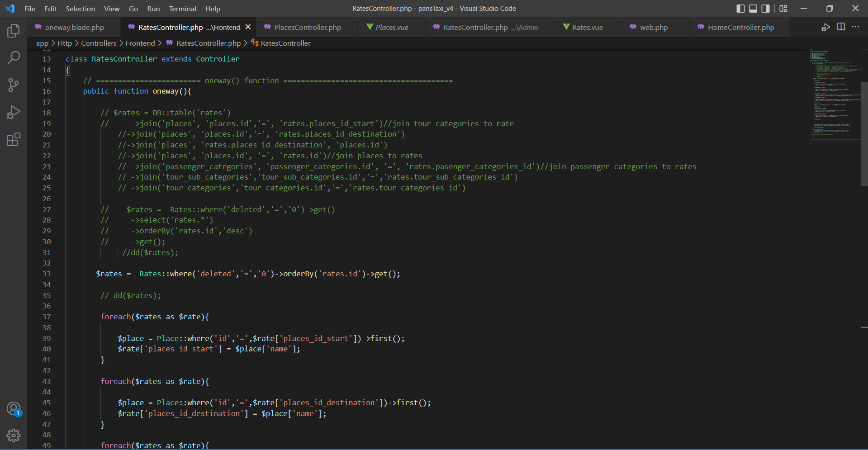Viewport: 868px width, 450px height.
Task: Click first foreach keyword on line 37
Action: 116,317
